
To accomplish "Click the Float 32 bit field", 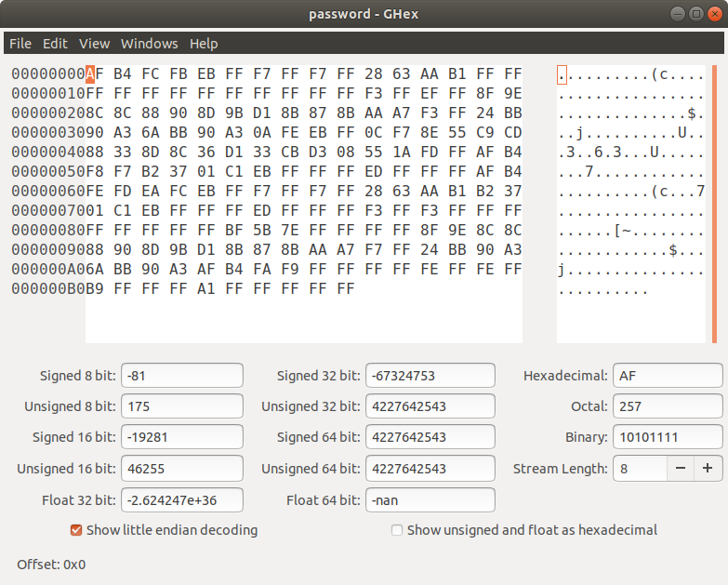I will pos(182,500).
